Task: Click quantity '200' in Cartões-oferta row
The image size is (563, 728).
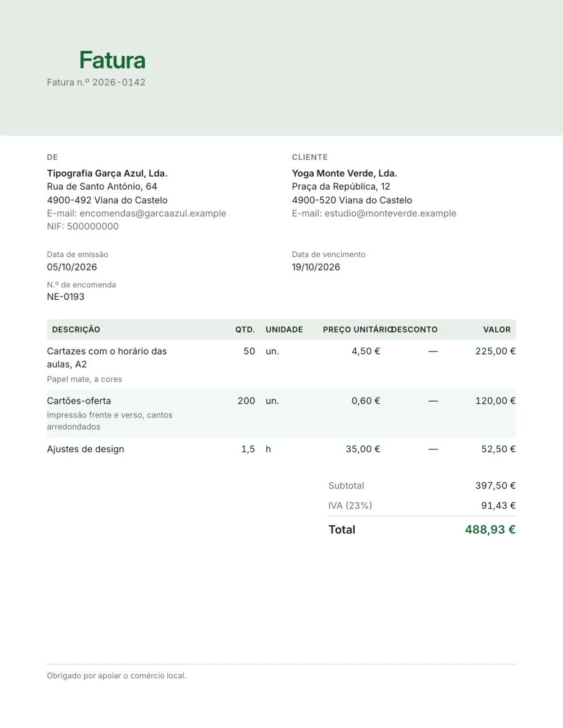Action: [246, 401]
